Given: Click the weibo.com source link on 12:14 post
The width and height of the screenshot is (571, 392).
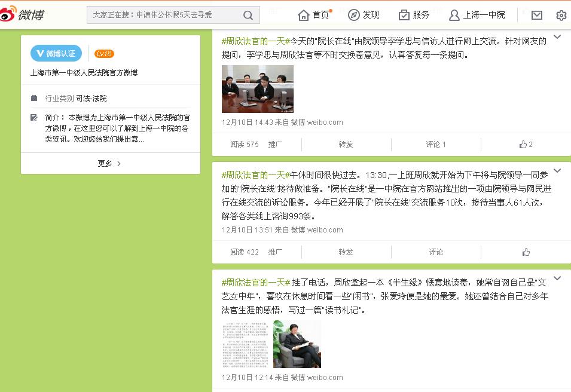Looking at the screenshot, I should [325, 378].
